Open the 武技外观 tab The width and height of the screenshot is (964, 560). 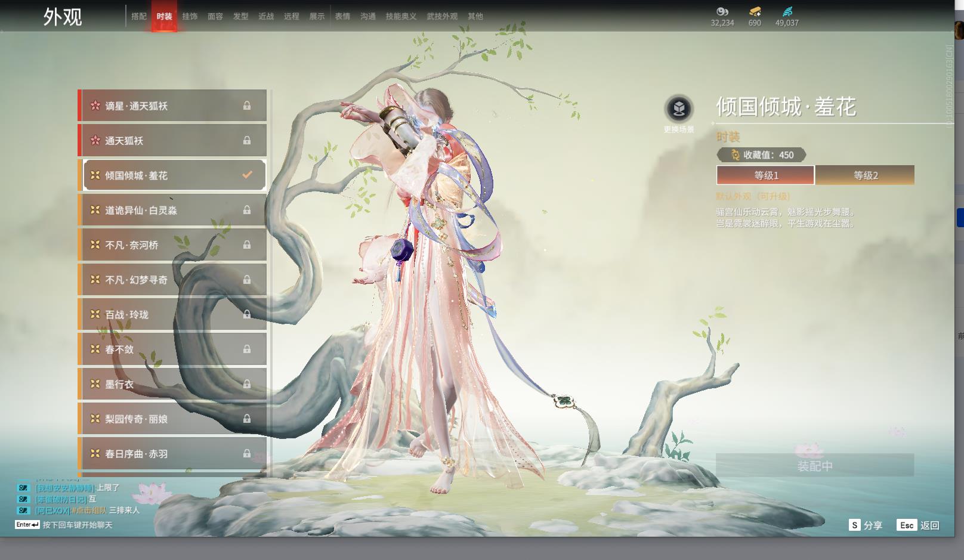pyautogui.click(x=442, y=16)
